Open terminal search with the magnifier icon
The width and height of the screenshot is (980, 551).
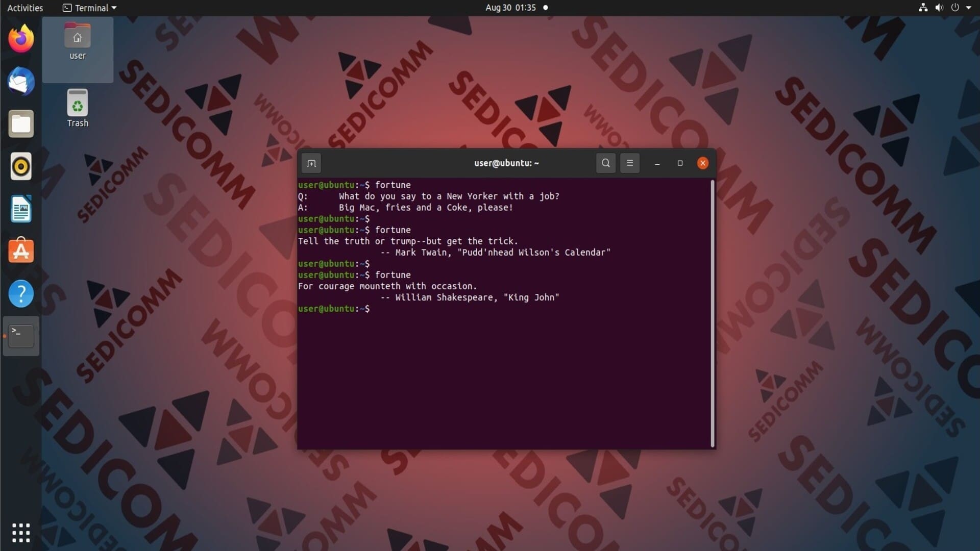(x=606, y=163)
